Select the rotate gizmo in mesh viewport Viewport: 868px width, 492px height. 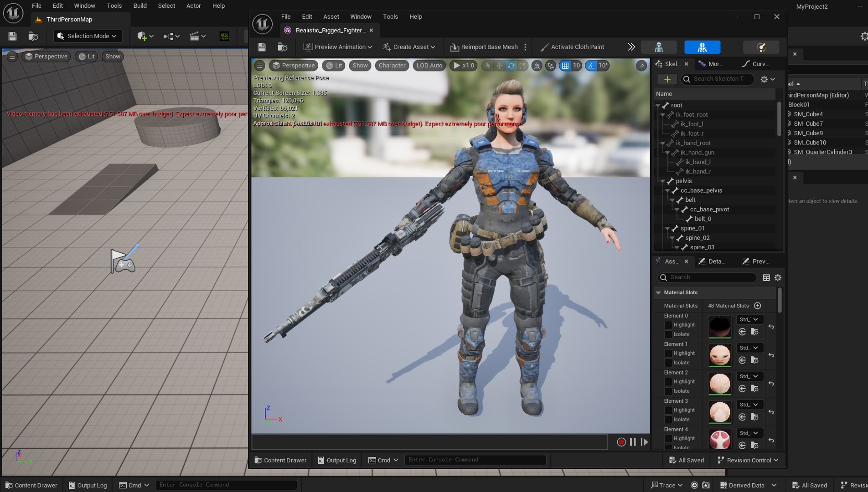511,66
